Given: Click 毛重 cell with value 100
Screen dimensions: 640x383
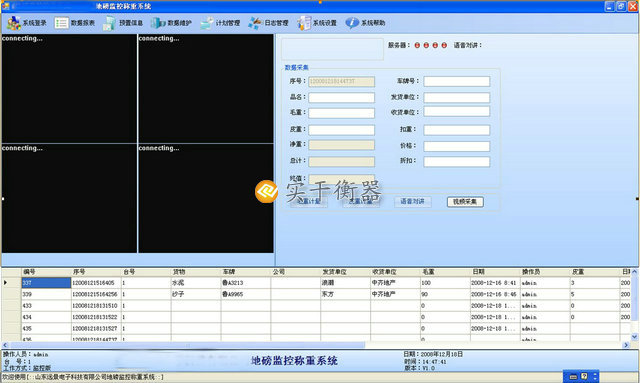Looking at the screenshot, I should (x=445, y=283).
